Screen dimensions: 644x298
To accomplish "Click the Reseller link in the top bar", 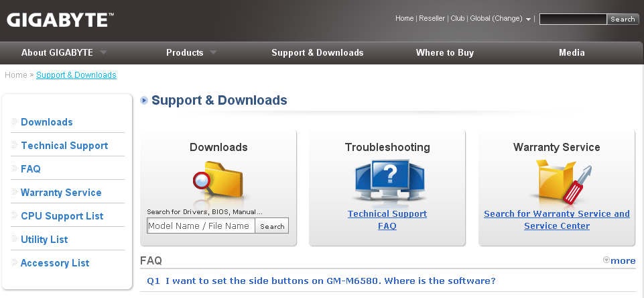I will click(432, 19).
